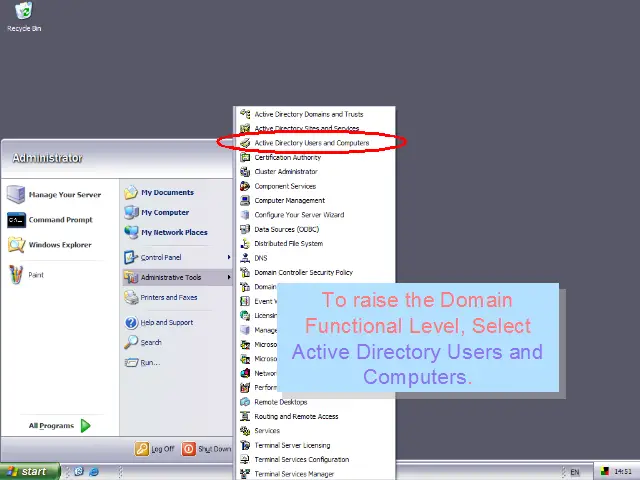Click the Help and Support icon
Screen dimensions: 640x480
pos(131,322)
